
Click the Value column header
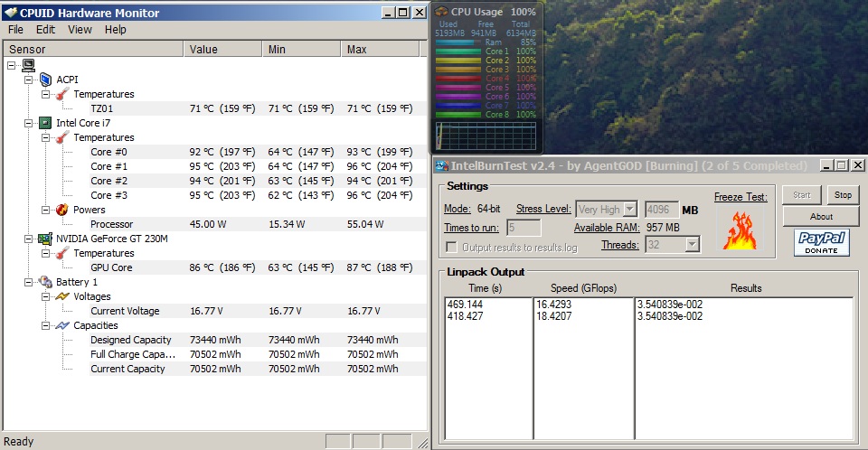pos(222,50)
